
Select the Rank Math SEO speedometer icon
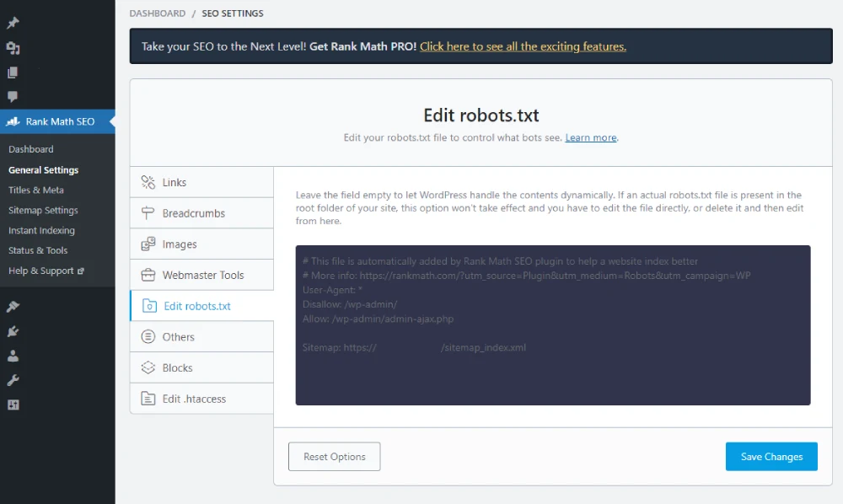tap(13, 121)
